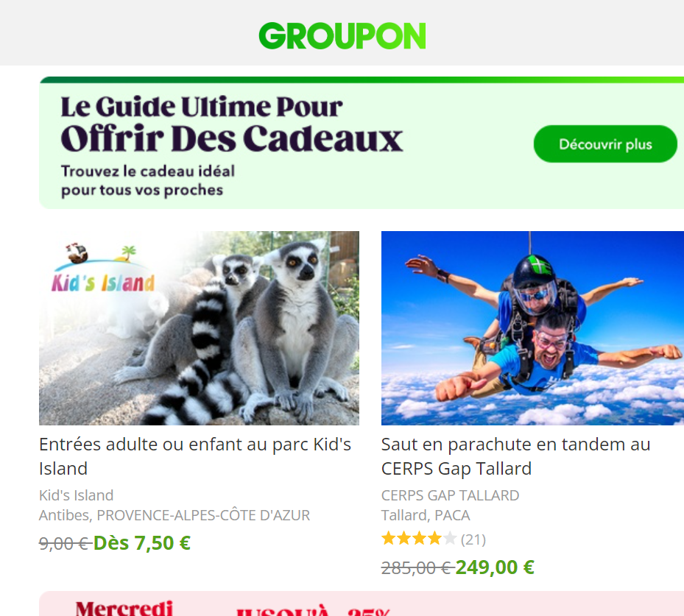Click the Antibes, Provence-Alpes-Côte d'Azur location
684x616 pixels.
(x=174, y=515)
